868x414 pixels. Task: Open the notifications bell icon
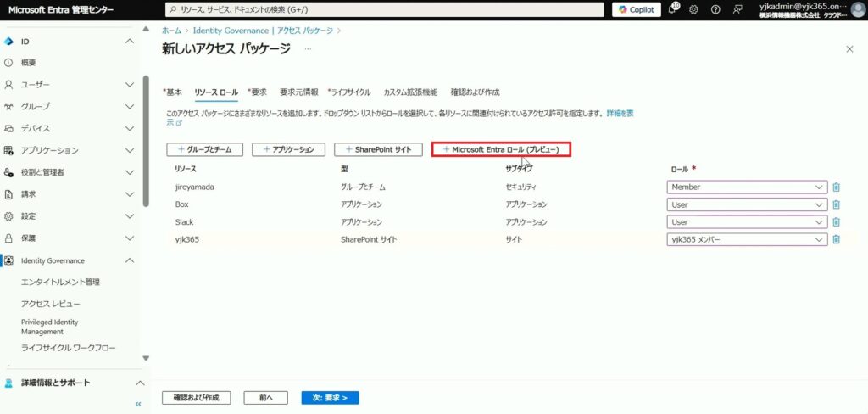click(674, 9)
